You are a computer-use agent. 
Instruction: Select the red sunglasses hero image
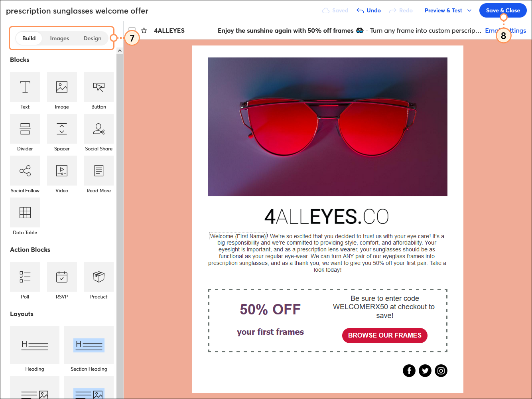pyautogui.click(x=328, y=127)
